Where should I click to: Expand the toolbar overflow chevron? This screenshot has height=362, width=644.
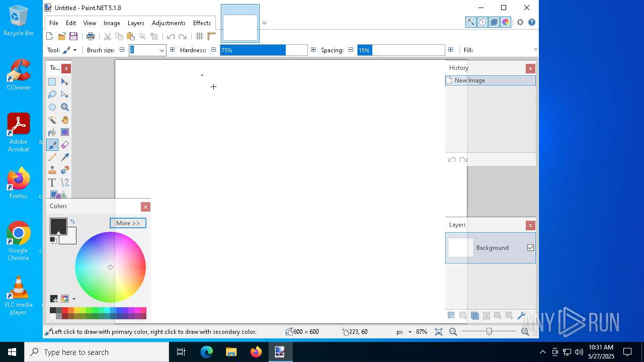535,50
